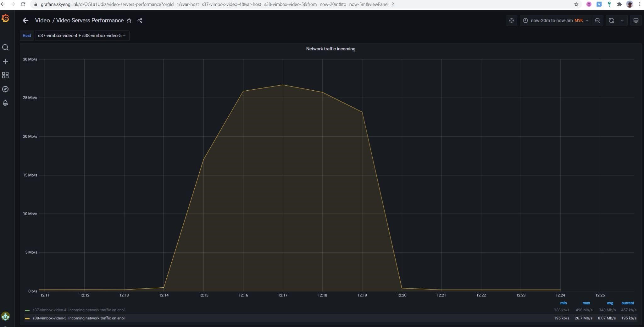Click the purple circle extension icon

point(589,4)
